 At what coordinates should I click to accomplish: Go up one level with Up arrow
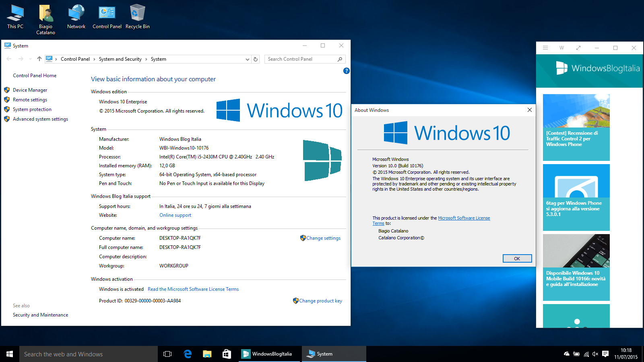tap(39, 59)
